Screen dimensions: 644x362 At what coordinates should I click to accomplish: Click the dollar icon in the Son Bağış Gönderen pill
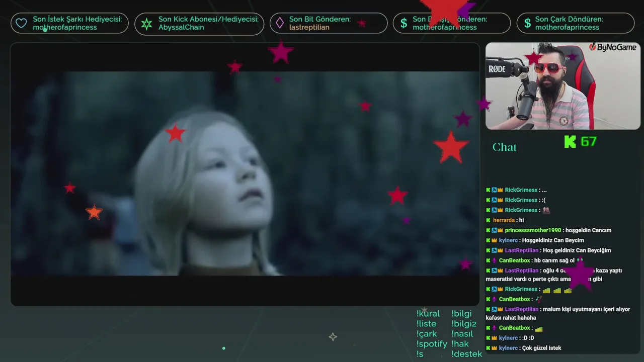[404, 23]
